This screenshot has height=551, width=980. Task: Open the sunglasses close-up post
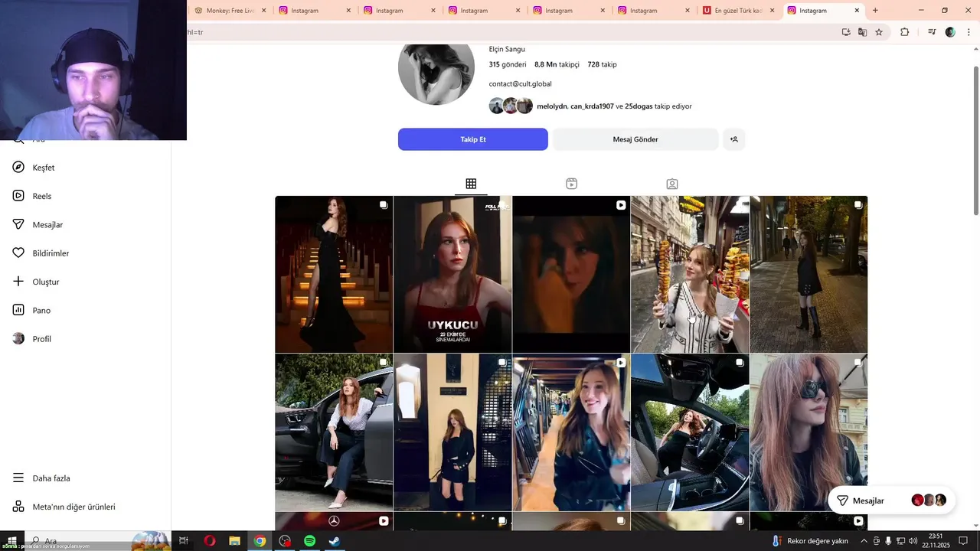click(808, 432)
